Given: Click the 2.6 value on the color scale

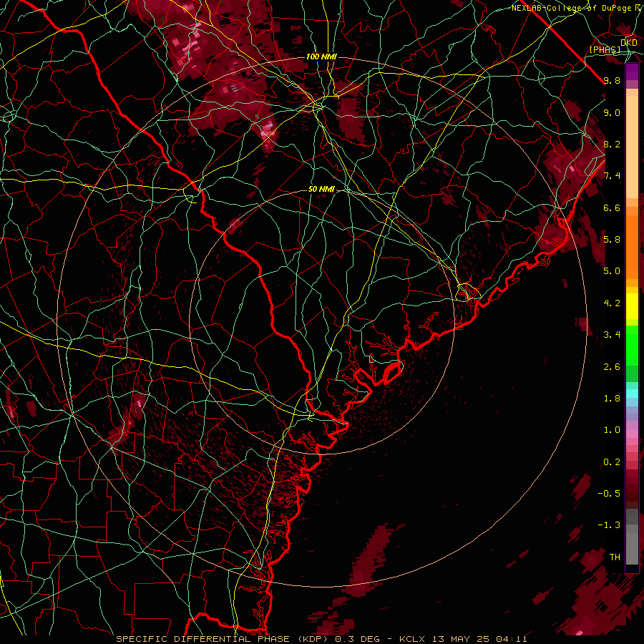Looking at the screenshot, I should pyautogui.click(x=612, y=367).
